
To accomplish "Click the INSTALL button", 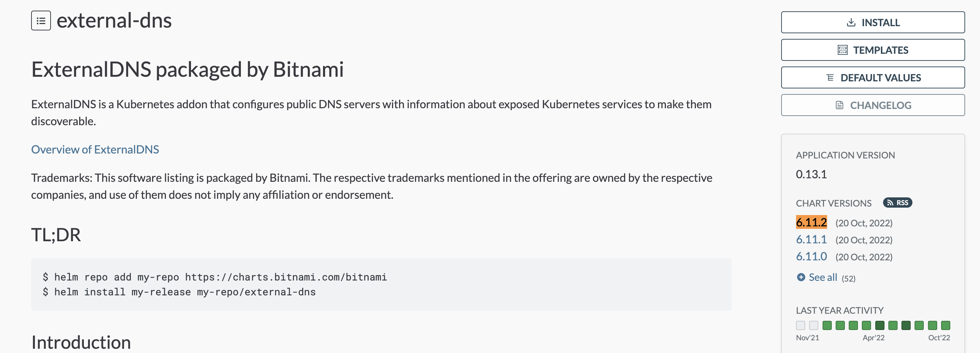I will click(873, 22).
